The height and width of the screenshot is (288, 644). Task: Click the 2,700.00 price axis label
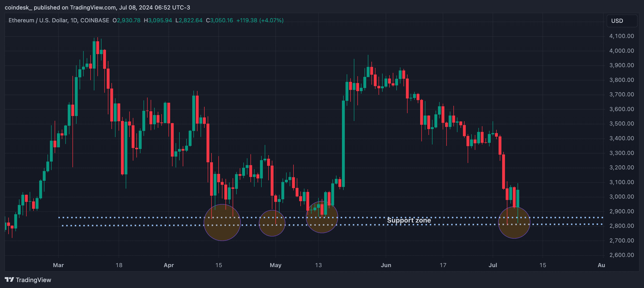click(621, 241)
